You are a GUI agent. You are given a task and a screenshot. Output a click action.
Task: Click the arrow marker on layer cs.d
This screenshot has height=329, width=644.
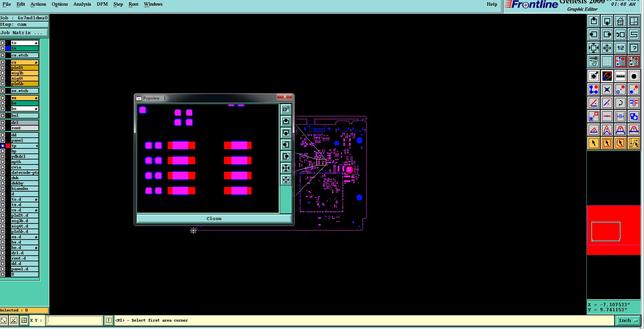point(36,210)
